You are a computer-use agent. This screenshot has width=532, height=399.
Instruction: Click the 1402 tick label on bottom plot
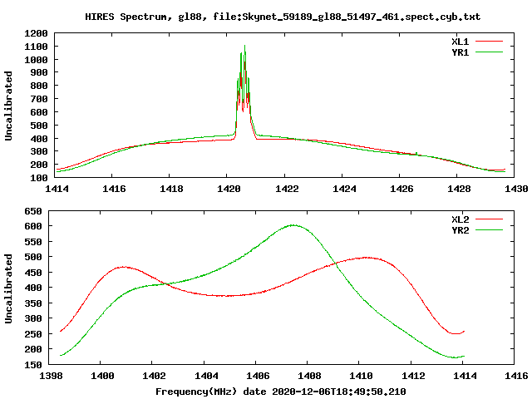154,376
